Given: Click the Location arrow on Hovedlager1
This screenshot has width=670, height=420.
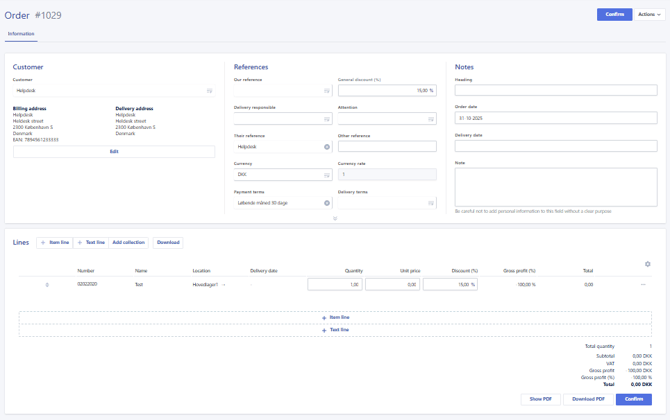Looking at the screenshot, I should [224, 285].
